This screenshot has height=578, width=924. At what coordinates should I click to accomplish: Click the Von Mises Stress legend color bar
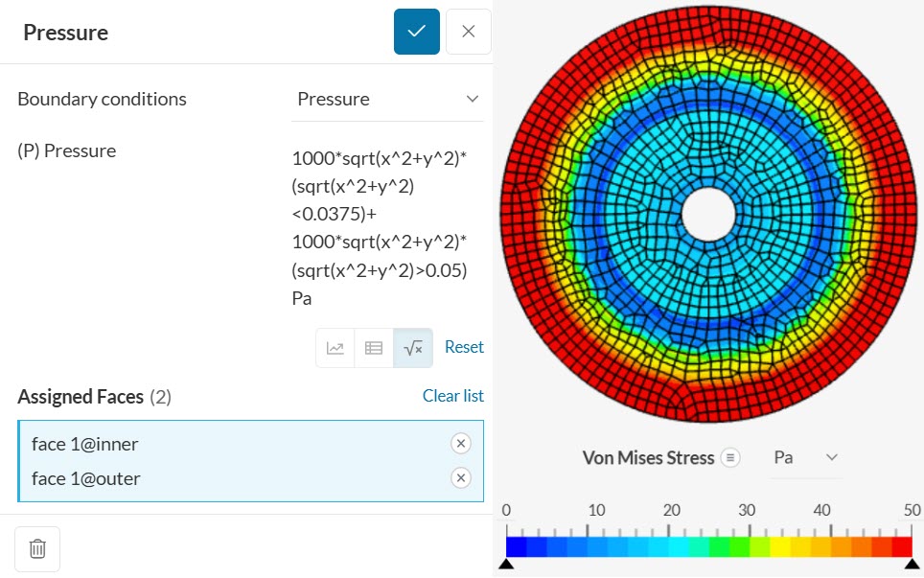[708, 546]
